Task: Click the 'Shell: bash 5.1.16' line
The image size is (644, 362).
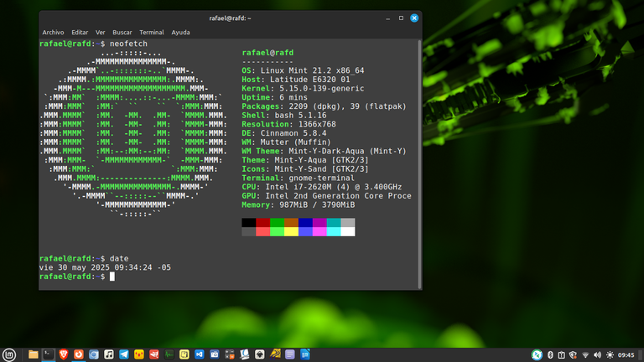Action: tap(284, 116)
